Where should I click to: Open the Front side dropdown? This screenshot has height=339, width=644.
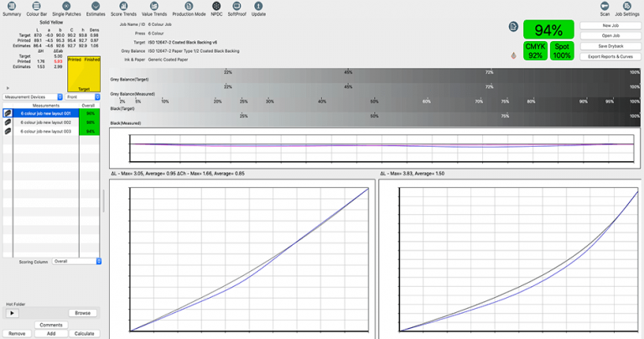point(83,97)
